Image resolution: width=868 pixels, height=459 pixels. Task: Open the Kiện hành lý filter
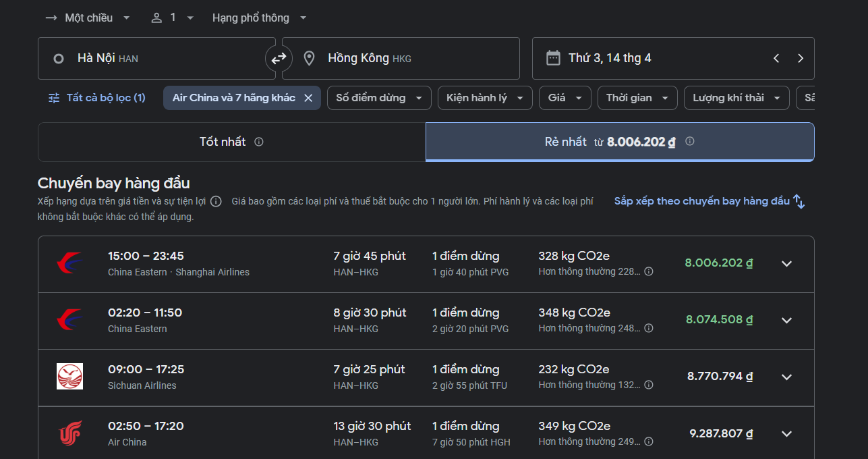coord(484,98)
